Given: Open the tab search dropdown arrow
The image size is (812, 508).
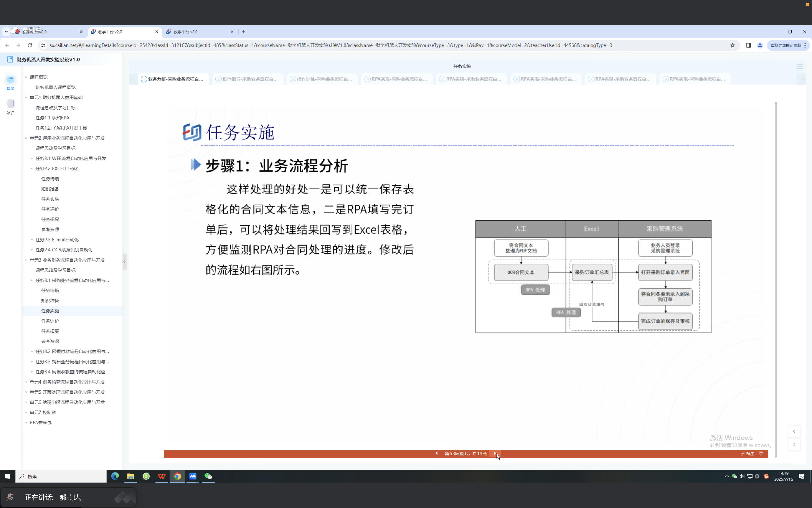Looking at the screenshot, I should 6,32.
